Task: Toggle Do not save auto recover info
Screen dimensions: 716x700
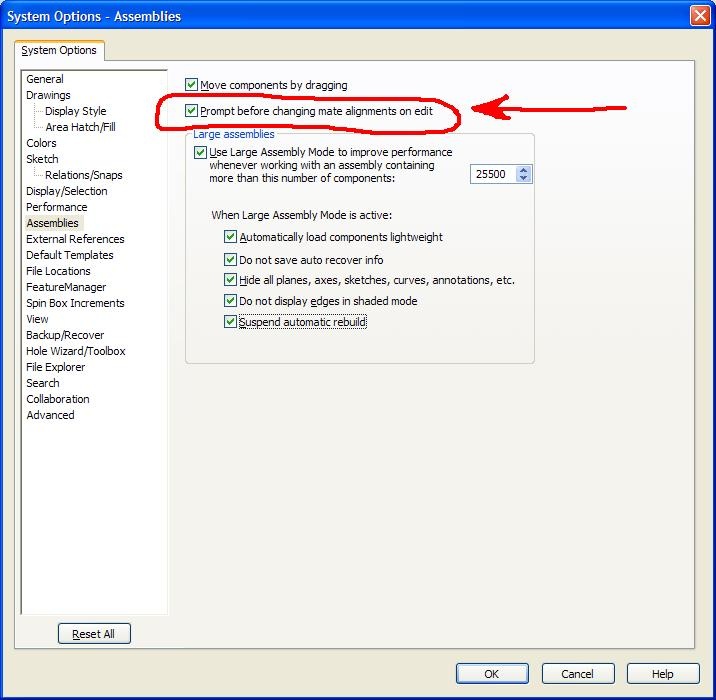Action: pos(230,259)
